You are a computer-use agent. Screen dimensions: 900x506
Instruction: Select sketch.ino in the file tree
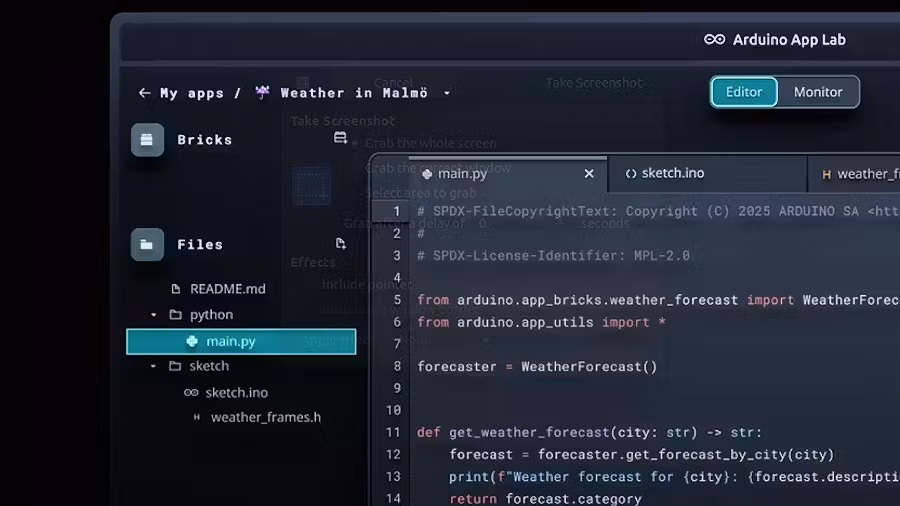236,393
